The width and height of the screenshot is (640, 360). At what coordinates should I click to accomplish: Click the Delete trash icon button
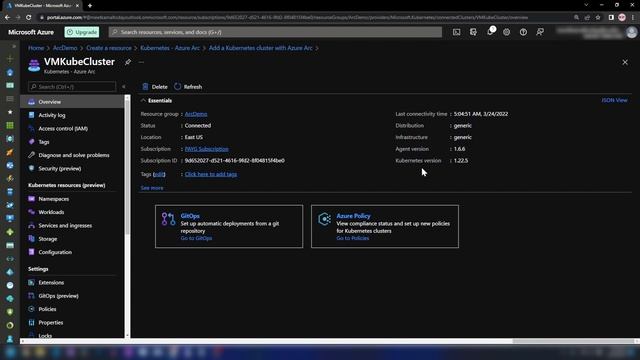tap(155, 87)
